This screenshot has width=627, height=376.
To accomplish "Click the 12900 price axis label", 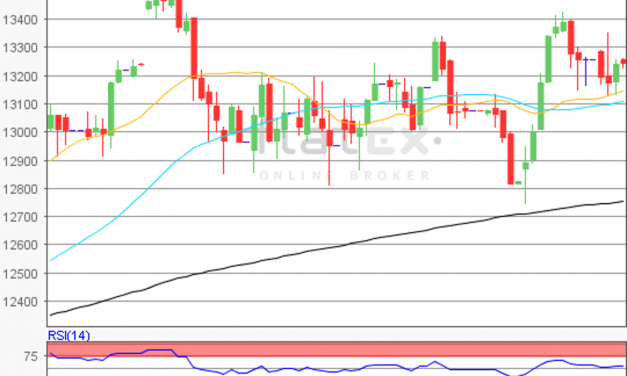I will tap(20, 161).
